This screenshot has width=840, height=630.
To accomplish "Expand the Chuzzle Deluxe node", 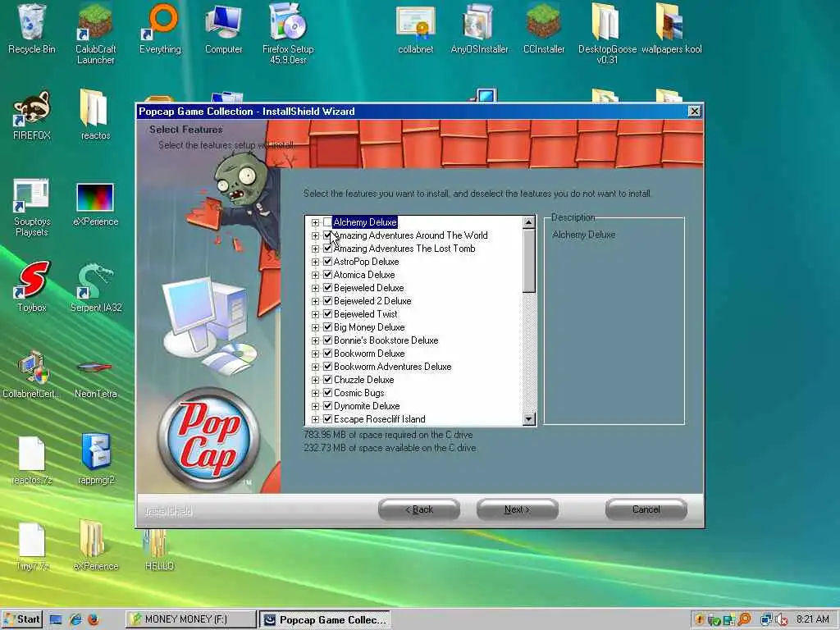I will [x=315, y=380].
